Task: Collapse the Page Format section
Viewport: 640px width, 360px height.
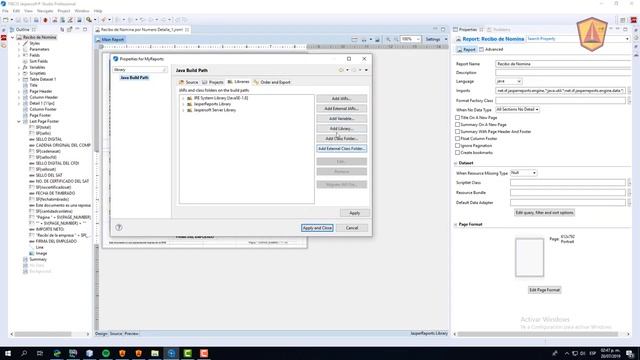Action: 456,224
